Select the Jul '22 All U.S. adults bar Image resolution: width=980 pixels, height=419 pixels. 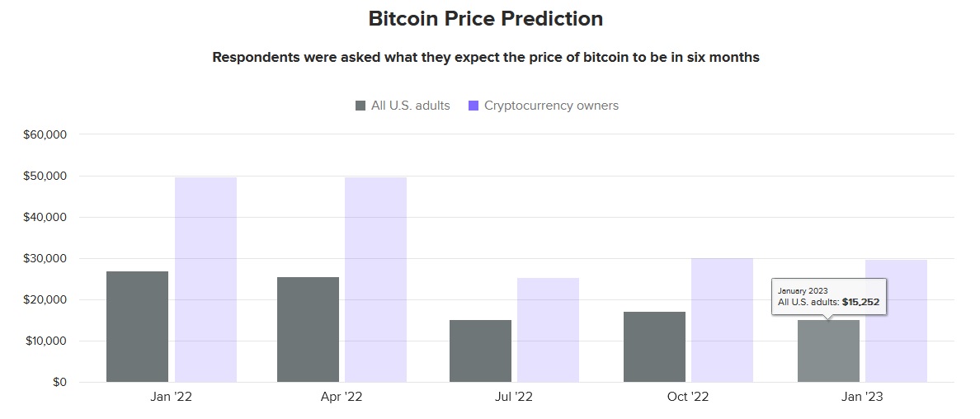pos(481,351)
